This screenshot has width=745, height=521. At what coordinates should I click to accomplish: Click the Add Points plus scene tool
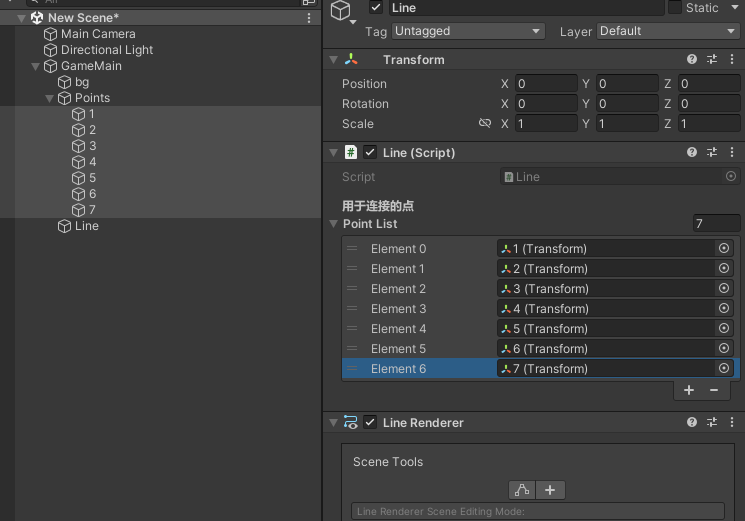[550, 490]
